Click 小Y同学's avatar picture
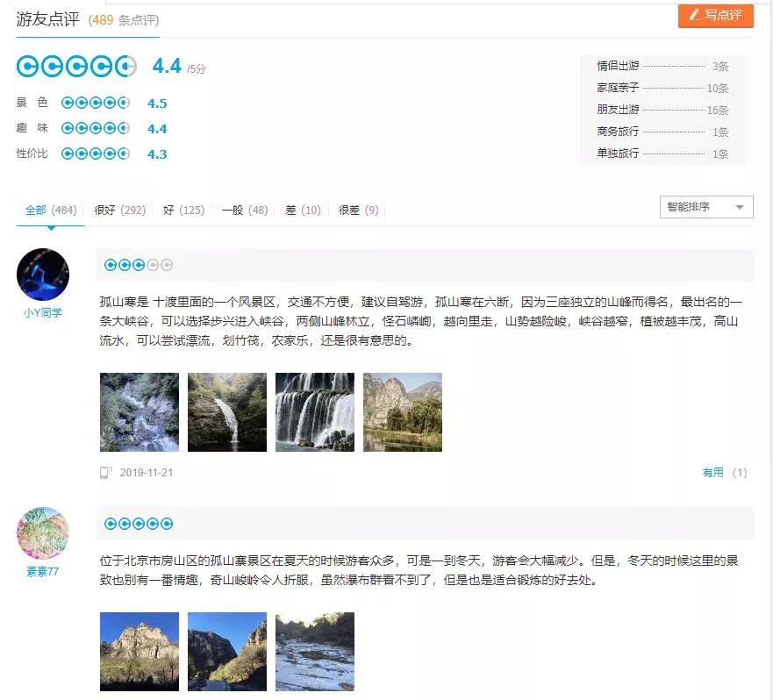 (43, 275)
